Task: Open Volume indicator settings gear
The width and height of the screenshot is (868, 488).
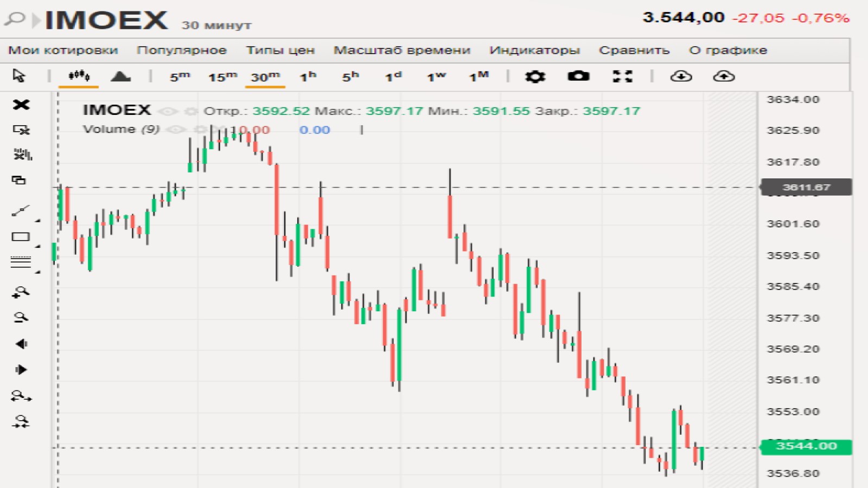Action: tap(201, 130)
